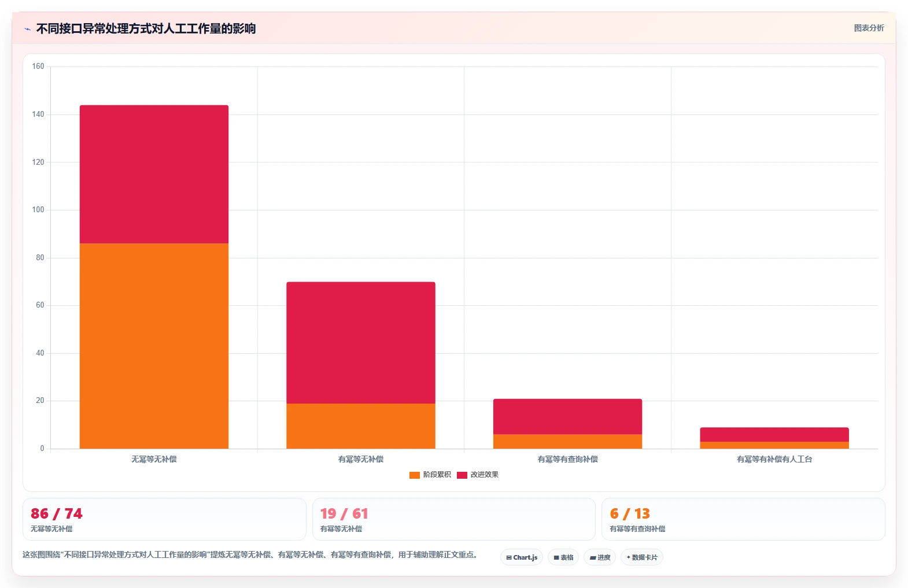The image size is (908, 588).
Task: Open the 6 / 13 data card
Action: [743, 519]
